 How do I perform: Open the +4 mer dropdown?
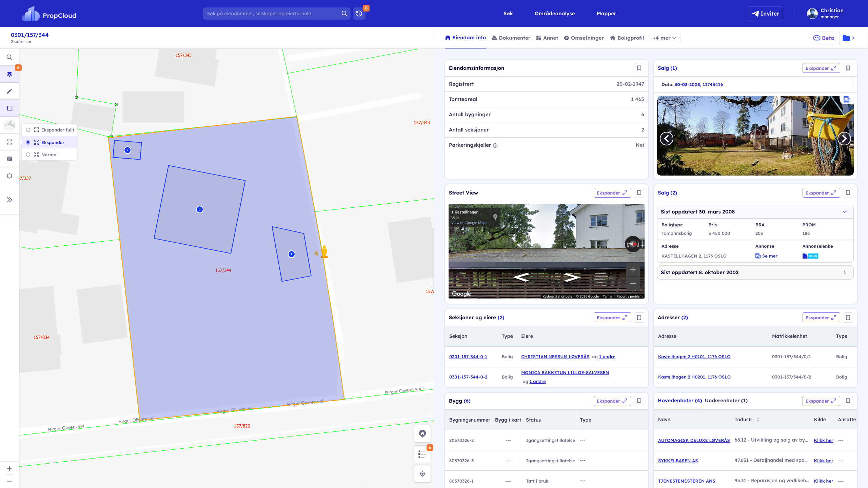[665, 38]
